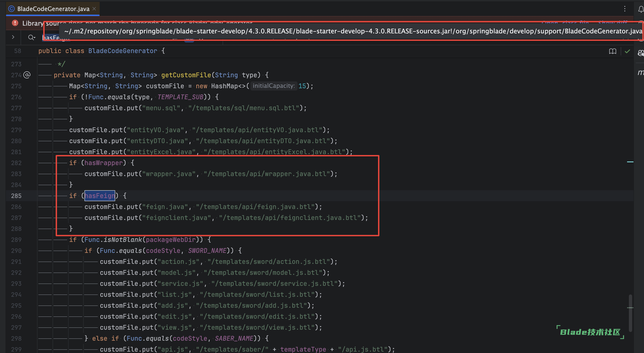This screenshot has height=353, width=644.
Task: Click the cyan marker on the scrollbar stripe
Action: coord(630,162)
